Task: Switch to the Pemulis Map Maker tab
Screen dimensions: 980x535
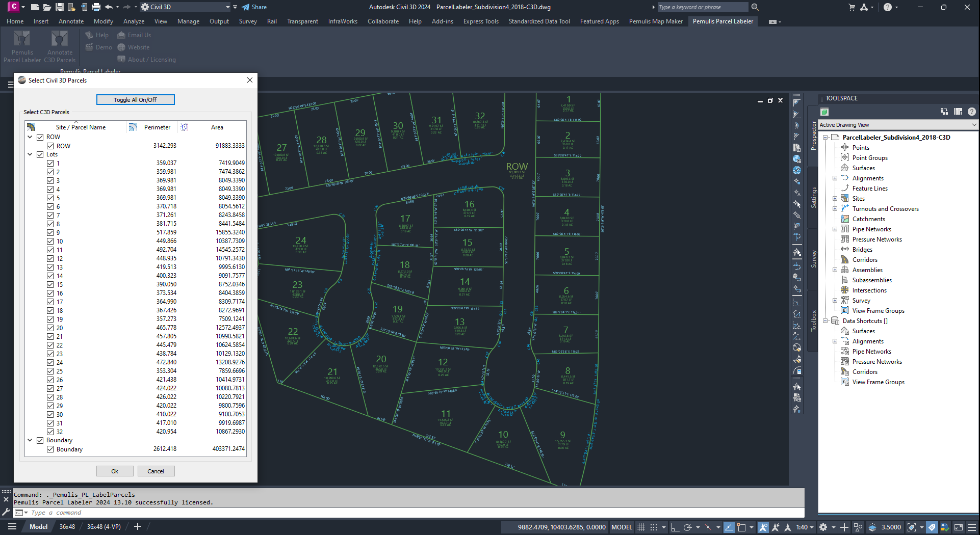Action: point(655,21)
